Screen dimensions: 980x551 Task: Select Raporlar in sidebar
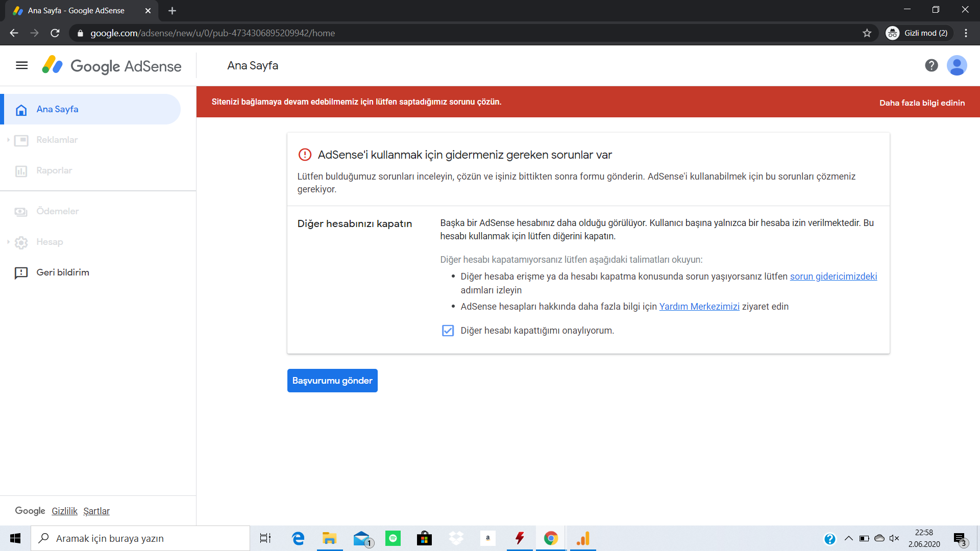[90, 170]
